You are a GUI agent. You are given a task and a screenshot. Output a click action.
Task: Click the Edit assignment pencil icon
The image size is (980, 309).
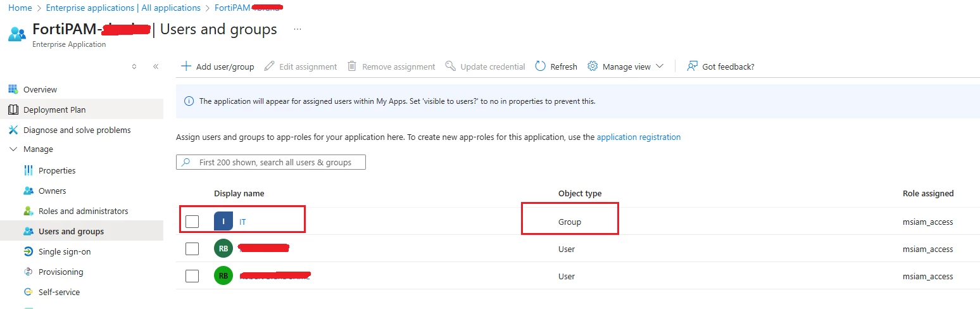point(269,66)
